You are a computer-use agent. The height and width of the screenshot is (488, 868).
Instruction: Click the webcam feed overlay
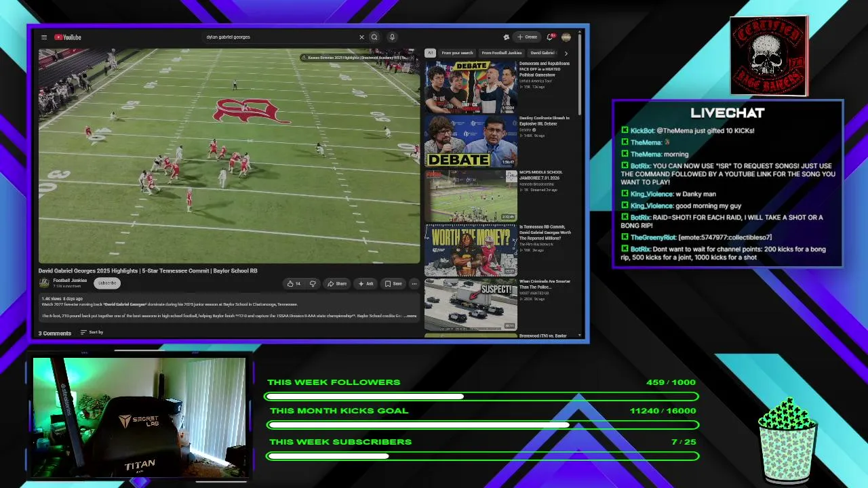tap(139, 417)
